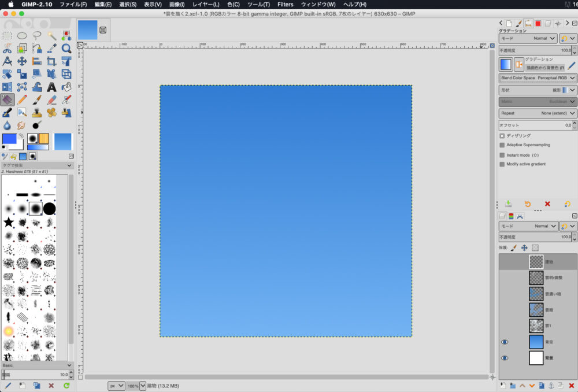Enable Instant mode checkbox
The image size is (578, 392).
pos(502,155)
